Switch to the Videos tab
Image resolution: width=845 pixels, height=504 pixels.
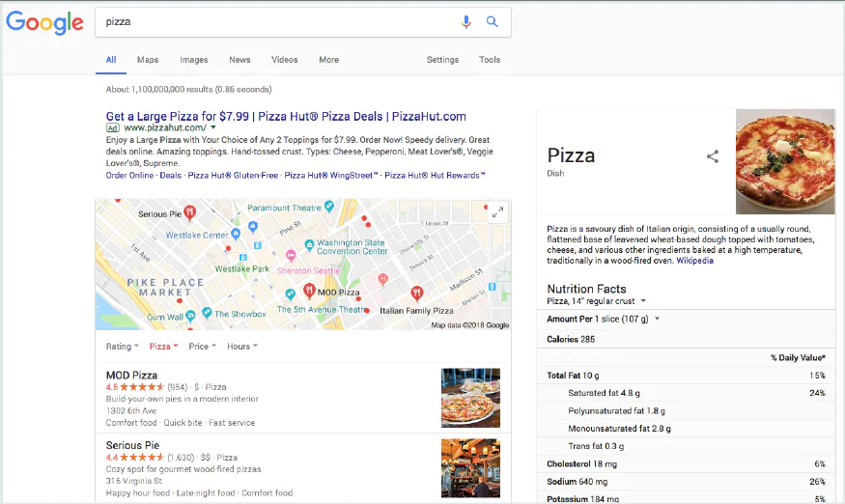pyautogui.click(x=285, y=60)
